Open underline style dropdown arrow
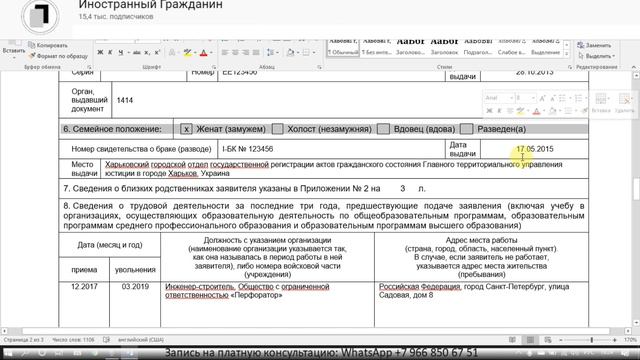 coord(128,53)
